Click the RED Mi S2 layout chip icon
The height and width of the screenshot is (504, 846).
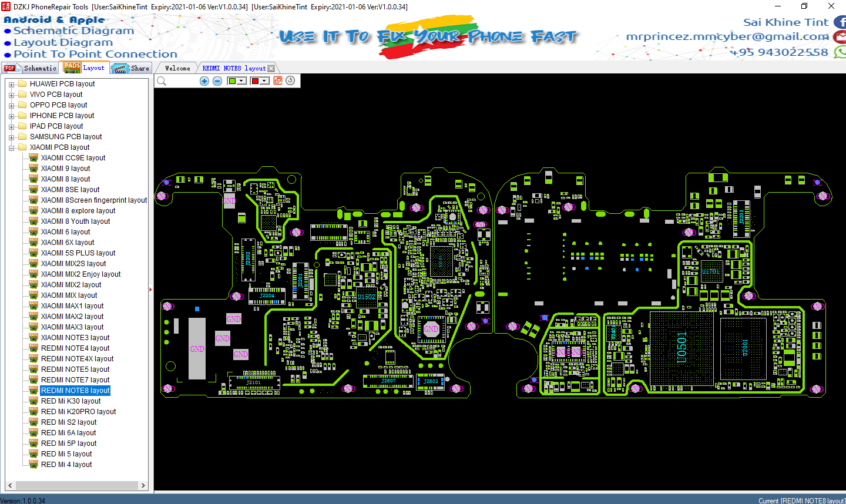(33, 422)
